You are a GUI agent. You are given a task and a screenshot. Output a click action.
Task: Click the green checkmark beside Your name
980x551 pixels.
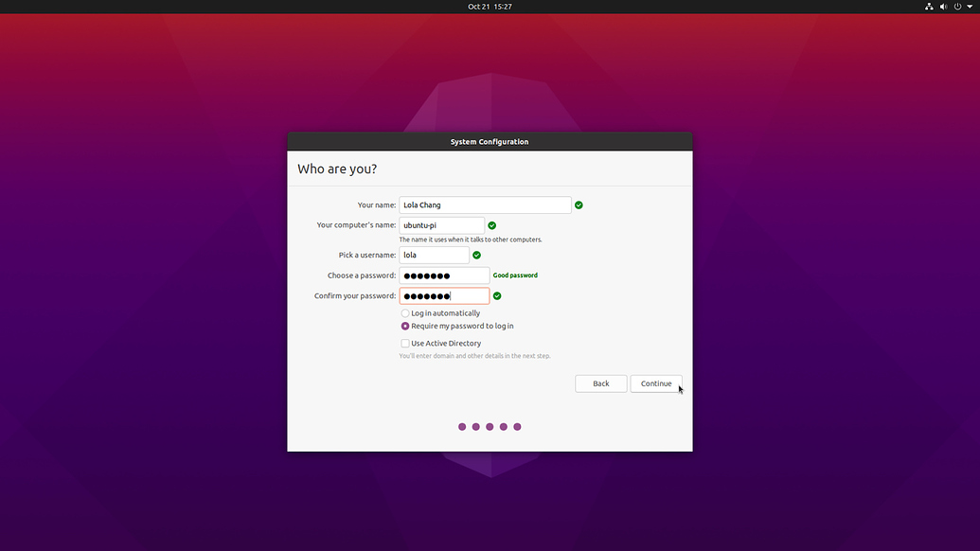[579, 204]
